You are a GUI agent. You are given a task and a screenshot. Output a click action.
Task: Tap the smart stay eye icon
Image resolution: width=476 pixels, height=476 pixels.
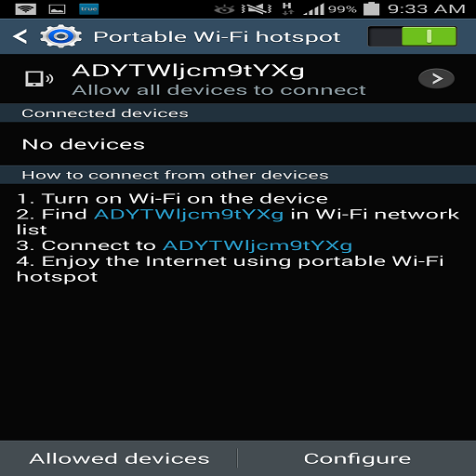click(224, 9)
